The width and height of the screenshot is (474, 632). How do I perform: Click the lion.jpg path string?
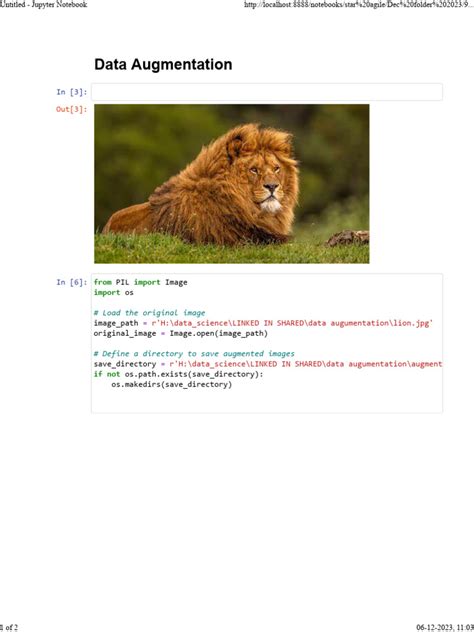point(292,323)
